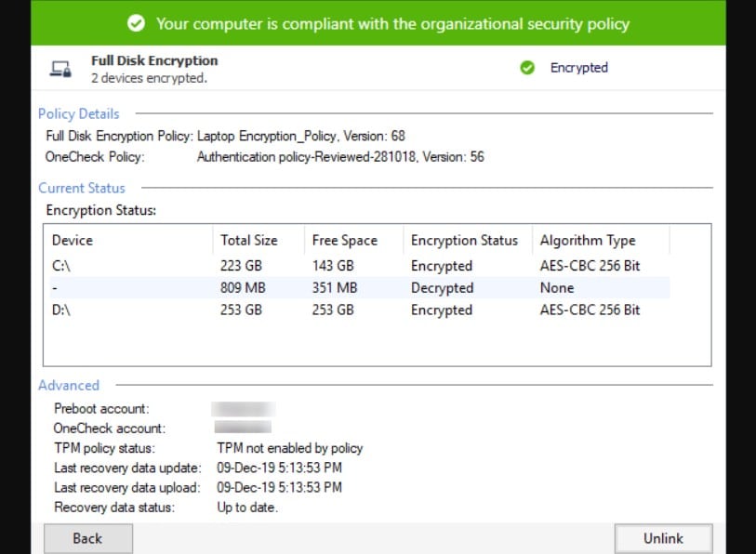The image size is (756, 554).
Task: Click the '2 devices encrypted.' text
Action: [x=149, y=78]
